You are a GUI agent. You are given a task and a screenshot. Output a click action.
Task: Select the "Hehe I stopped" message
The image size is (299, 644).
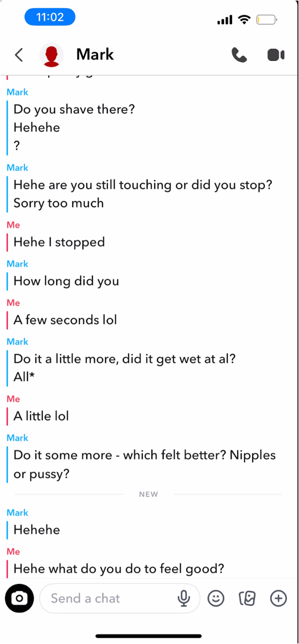click(x=59, y=242)
